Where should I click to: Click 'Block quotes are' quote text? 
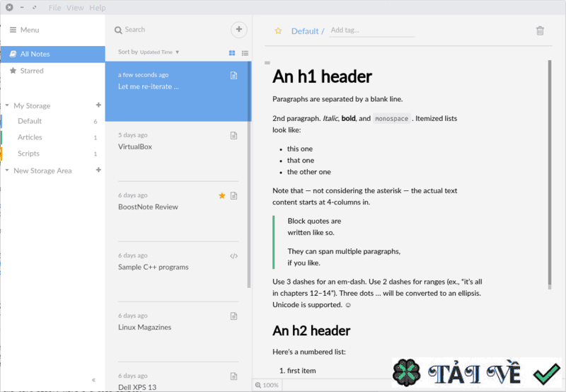(314, 221)
